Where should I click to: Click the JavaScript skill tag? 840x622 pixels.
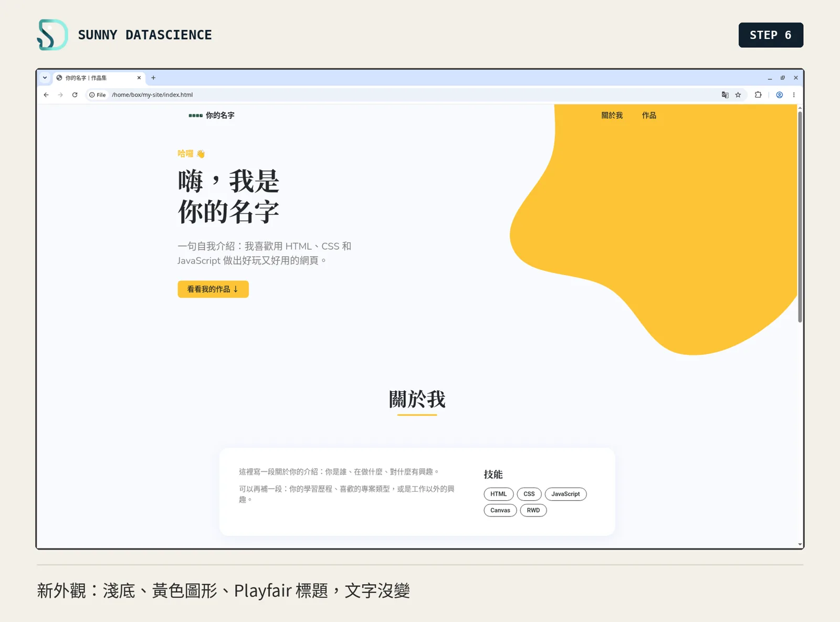pyautogui.click(x=565, y=494)
